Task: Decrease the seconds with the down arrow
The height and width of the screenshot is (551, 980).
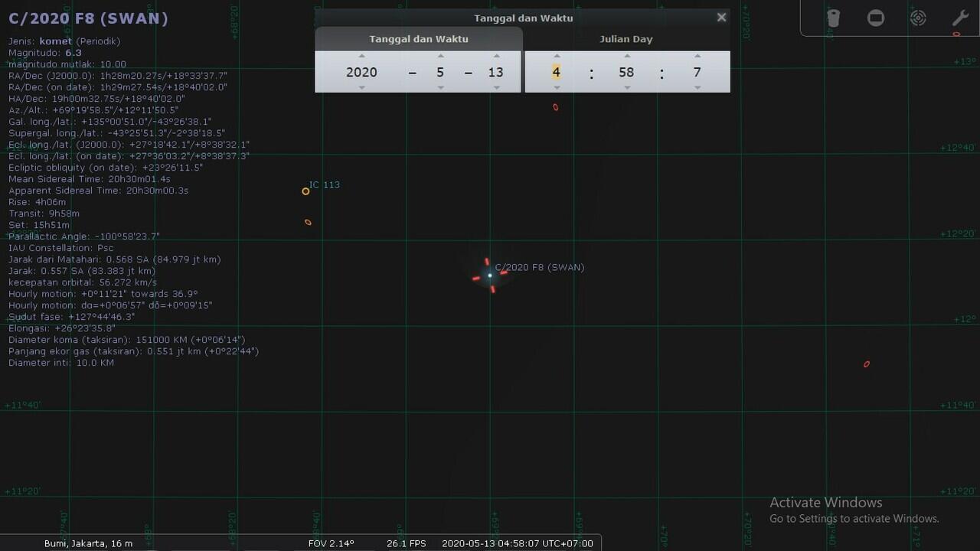Action: 697,87
